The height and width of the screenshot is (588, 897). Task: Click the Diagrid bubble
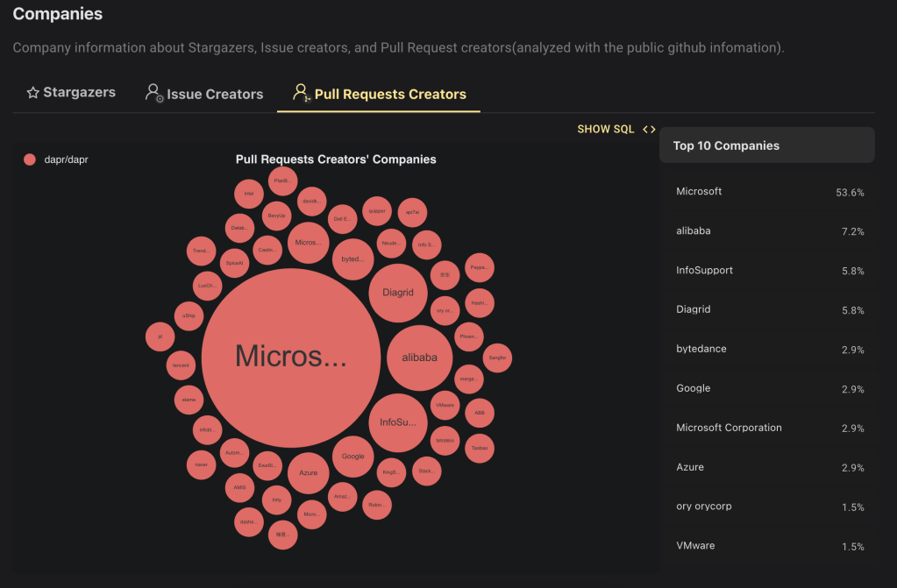397,293
